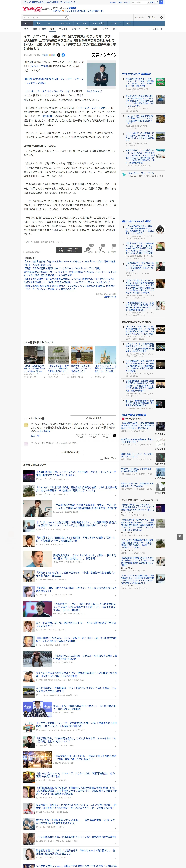Viewport: 186px width, 868px height.
Task: Open the みんなの意見 navigation tab
Action: click(x=99, y=24)
